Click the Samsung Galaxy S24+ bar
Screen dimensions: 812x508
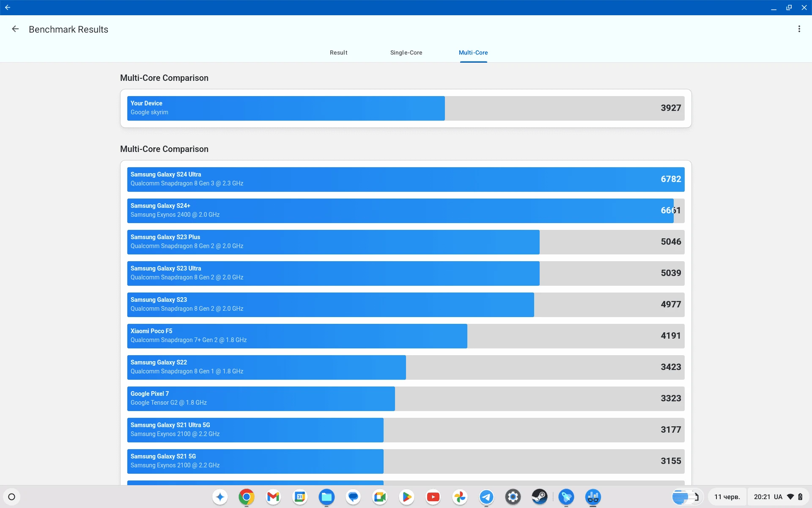pos(406,210)
